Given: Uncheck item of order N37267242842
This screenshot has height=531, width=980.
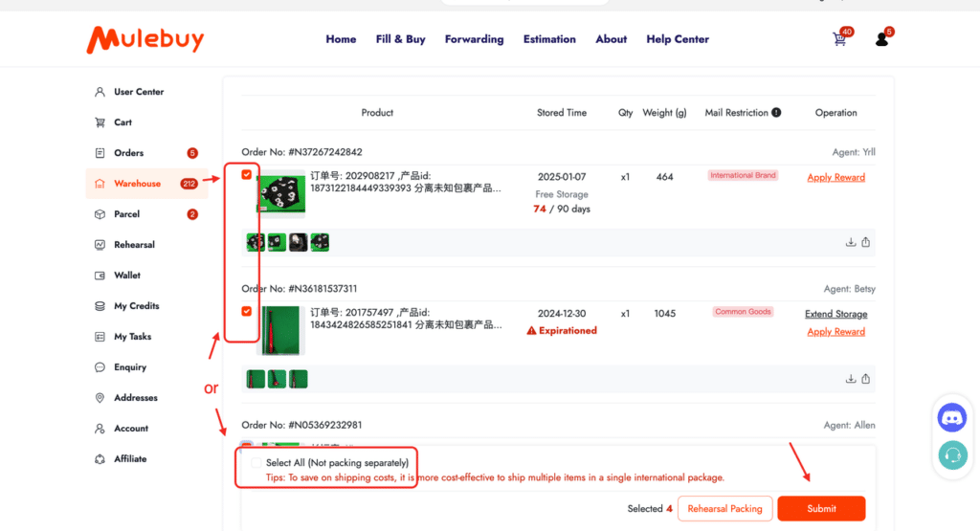Looking at the screenshot, I should pyautogui.click(x=246, y=175).
